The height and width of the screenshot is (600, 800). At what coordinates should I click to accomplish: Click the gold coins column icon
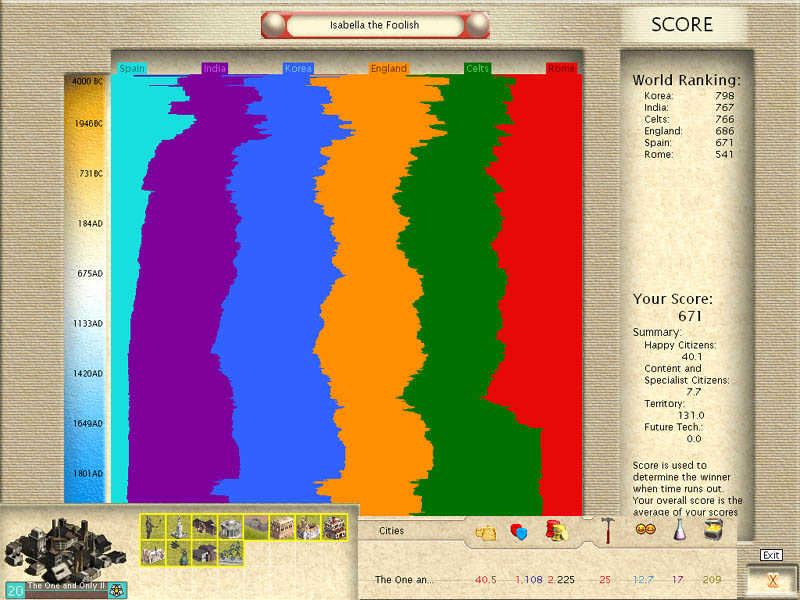point(557,530)
